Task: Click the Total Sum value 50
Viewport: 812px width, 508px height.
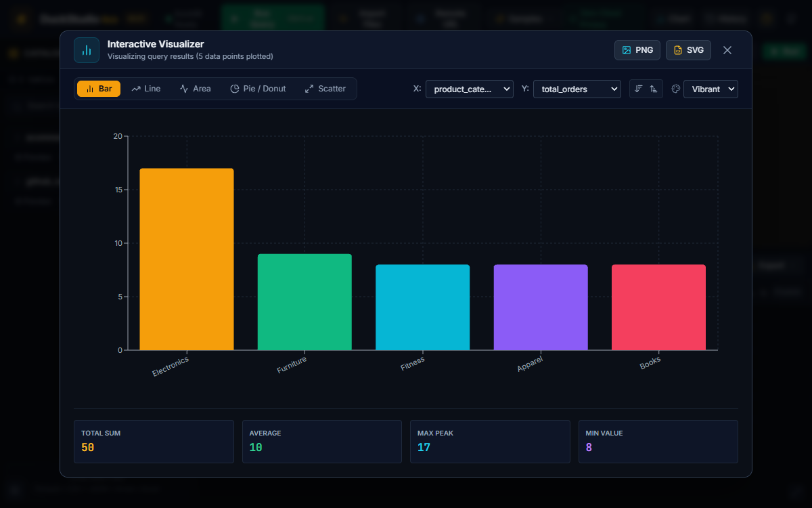Action: (x=88, y=448)
